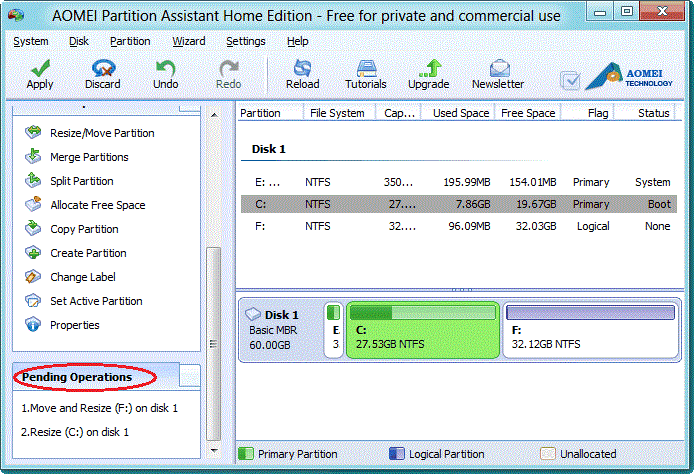Collapse the Partition Operations panel header
This screenshot has height=474, width=694.
pyautogui.click(x=190, y=108)
